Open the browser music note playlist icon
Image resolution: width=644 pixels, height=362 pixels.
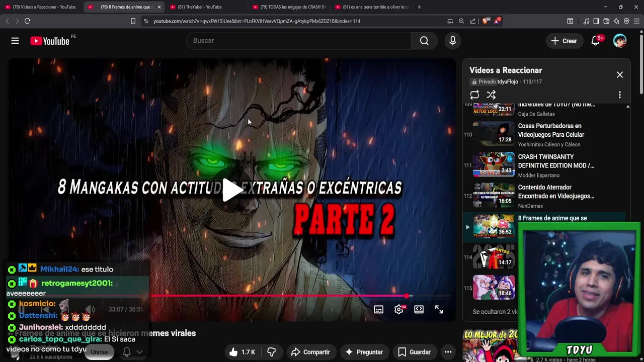[586, 21]
